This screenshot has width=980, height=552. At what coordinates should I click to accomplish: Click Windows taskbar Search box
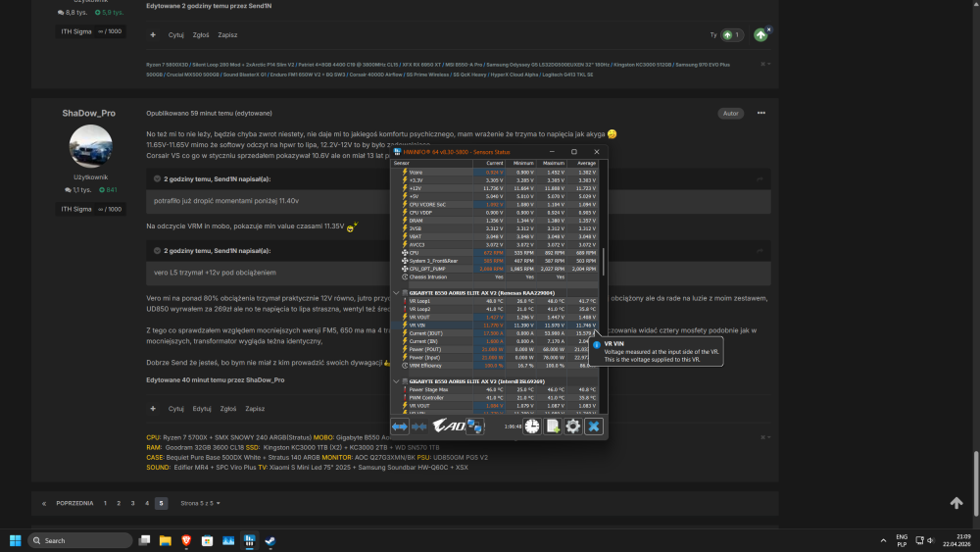[x=80, y=541]
